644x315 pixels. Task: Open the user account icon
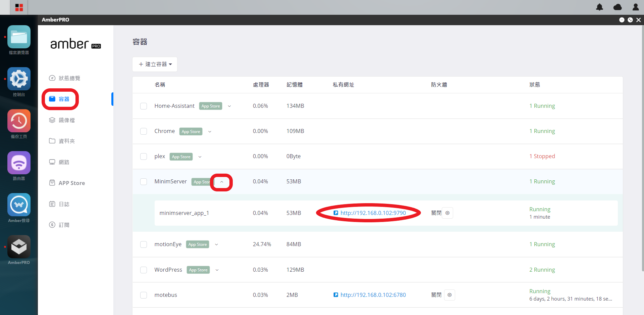click(635, 7)
